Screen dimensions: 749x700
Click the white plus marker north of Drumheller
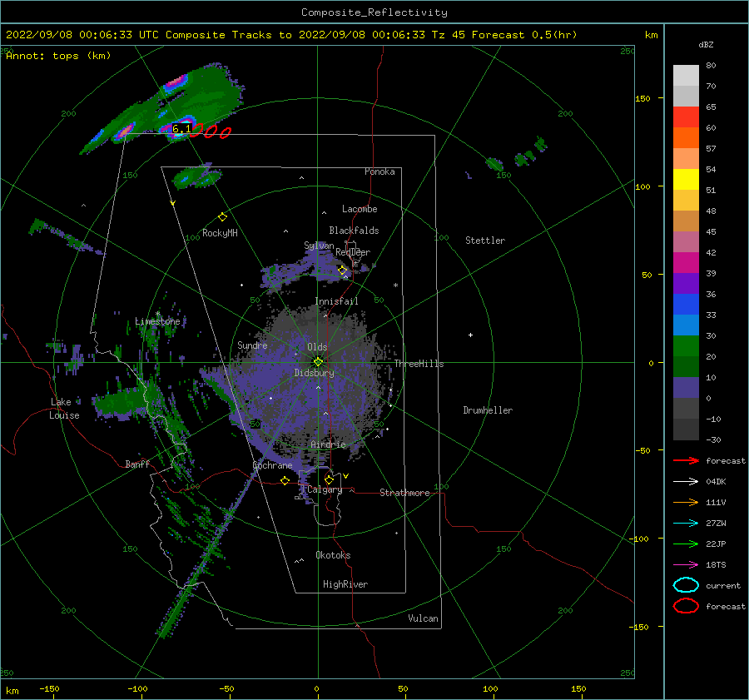470,335
